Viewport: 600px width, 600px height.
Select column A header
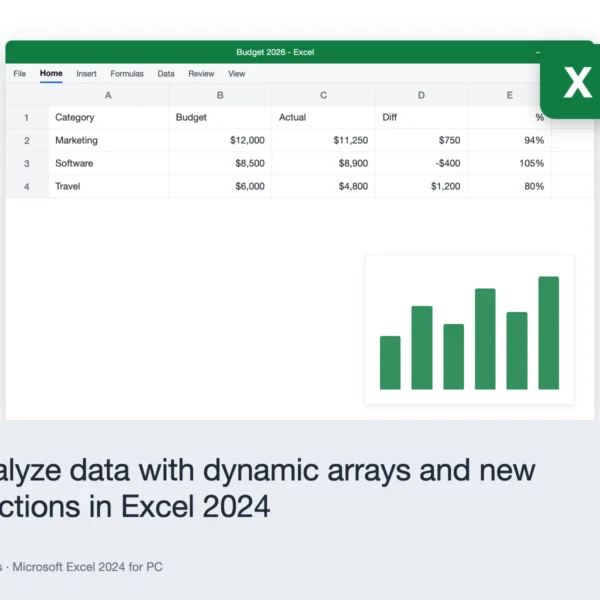pyautogui.click(x=108, y=95)
